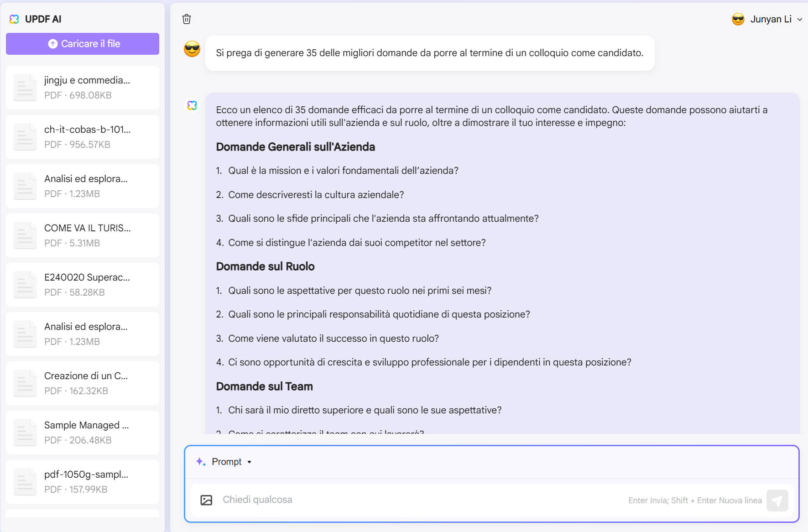The image size is (808, 532).
Task: Click the upload arrow icon in Caricare button
Action: coord(53,44)
